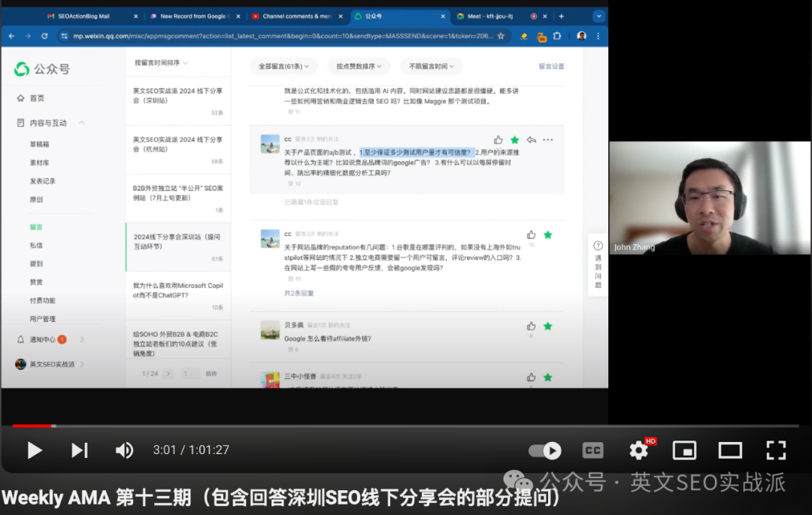Click the address bar URL
Screen dimensions: 812x515
click(282, 36)
